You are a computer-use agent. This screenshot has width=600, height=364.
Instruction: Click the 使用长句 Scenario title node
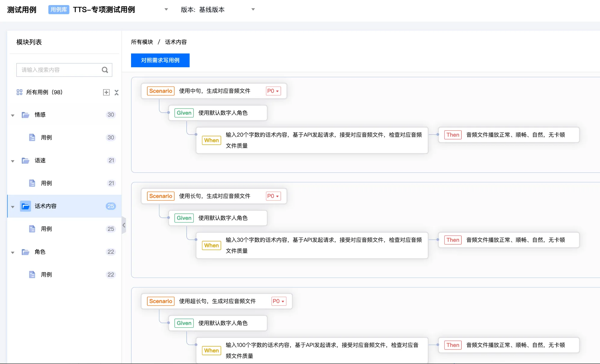pos(214,196)
